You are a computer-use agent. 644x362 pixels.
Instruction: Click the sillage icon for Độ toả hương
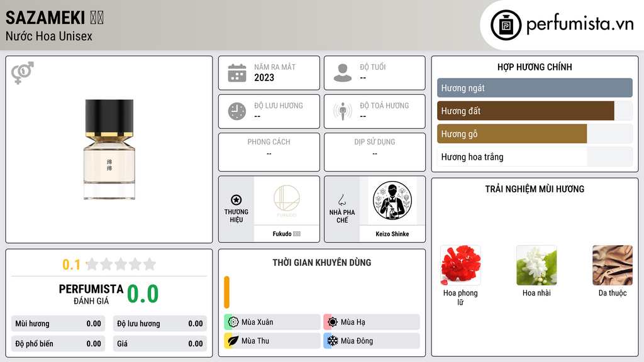343,111
